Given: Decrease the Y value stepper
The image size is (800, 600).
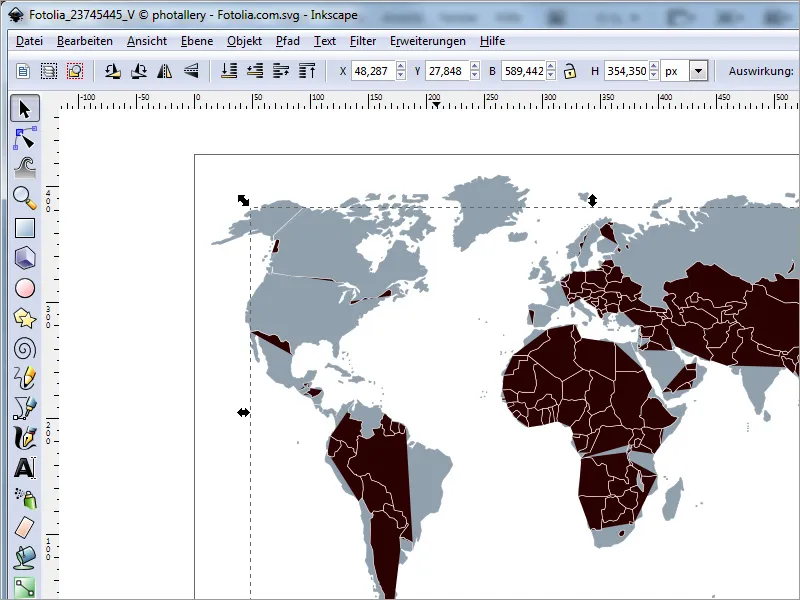Looking at the screenshot, I should [x=475, y=76].
